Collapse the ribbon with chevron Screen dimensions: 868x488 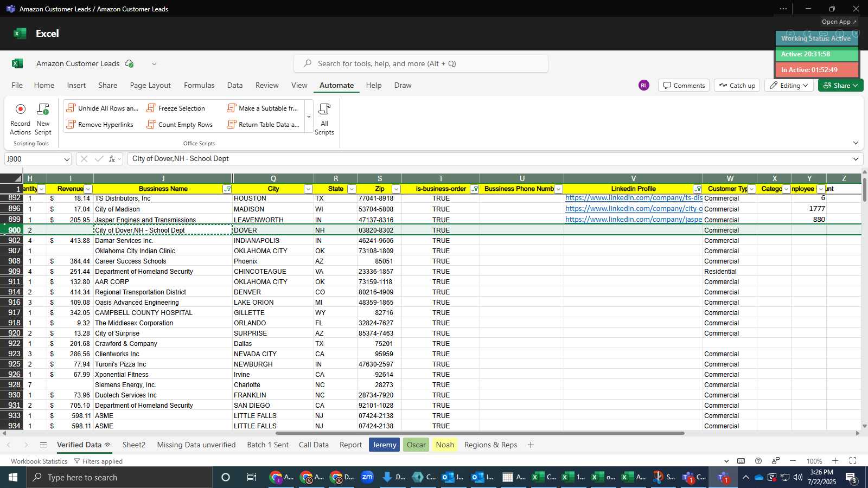point(856,143)
